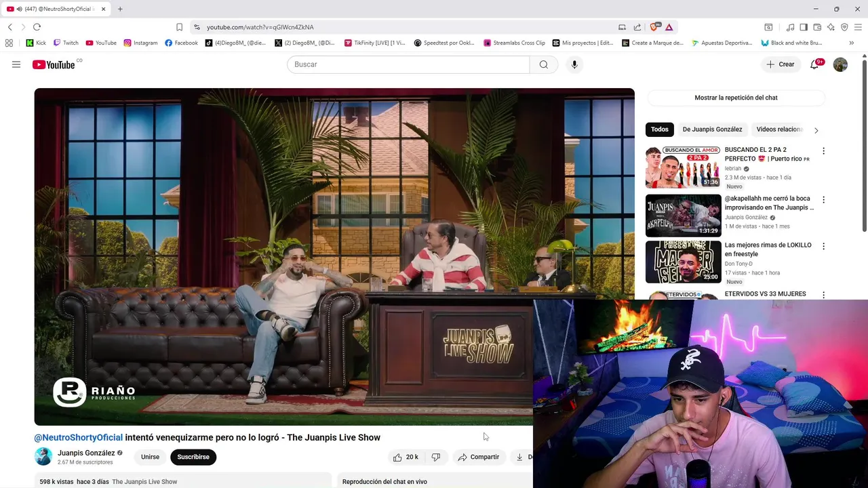Reload the current YouTube page
Image resolution: width=868 pixels, height=488 pixels.
(37, 27)
